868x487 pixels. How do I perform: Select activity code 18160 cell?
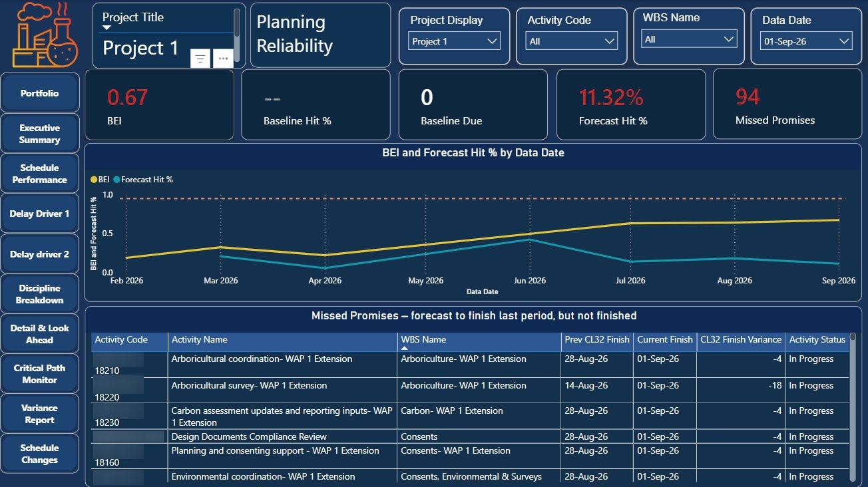pos(130,456)
